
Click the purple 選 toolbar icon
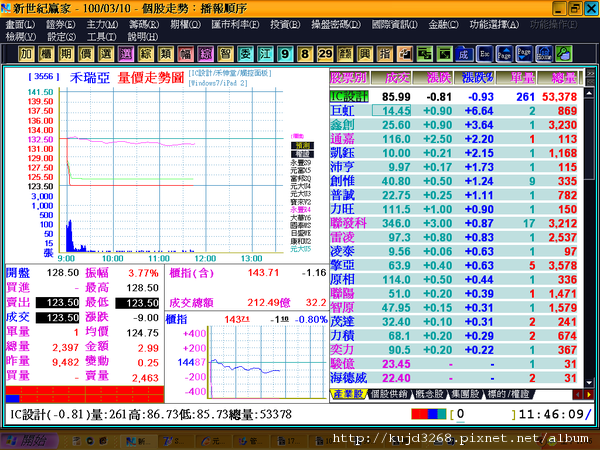pos(126,54)
